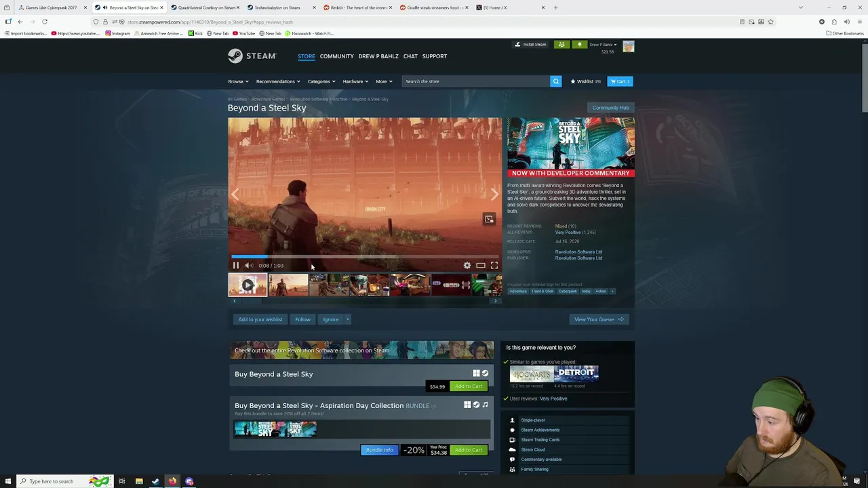868x488 pixels.
Task: Enter fullscreen on the trailer video
Action: [x=494, y=266]
